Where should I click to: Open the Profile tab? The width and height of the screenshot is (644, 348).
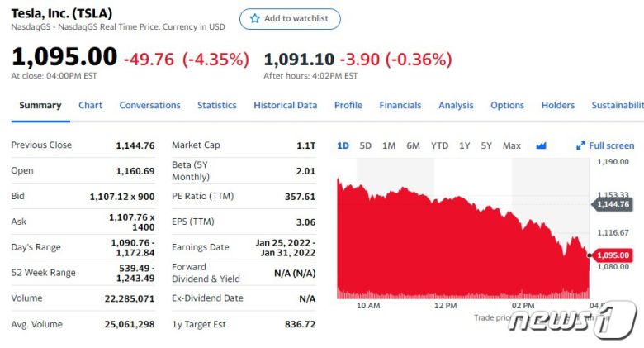click(348, 105)
